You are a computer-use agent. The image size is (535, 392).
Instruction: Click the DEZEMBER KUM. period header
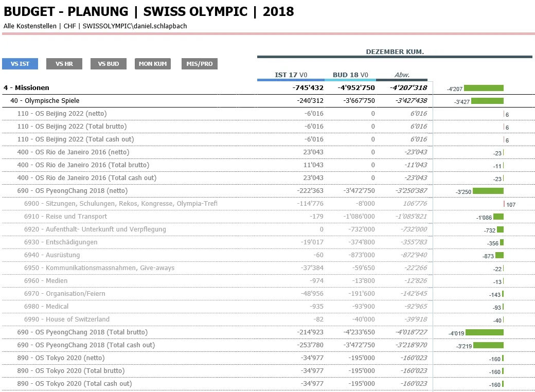point(395,52)
